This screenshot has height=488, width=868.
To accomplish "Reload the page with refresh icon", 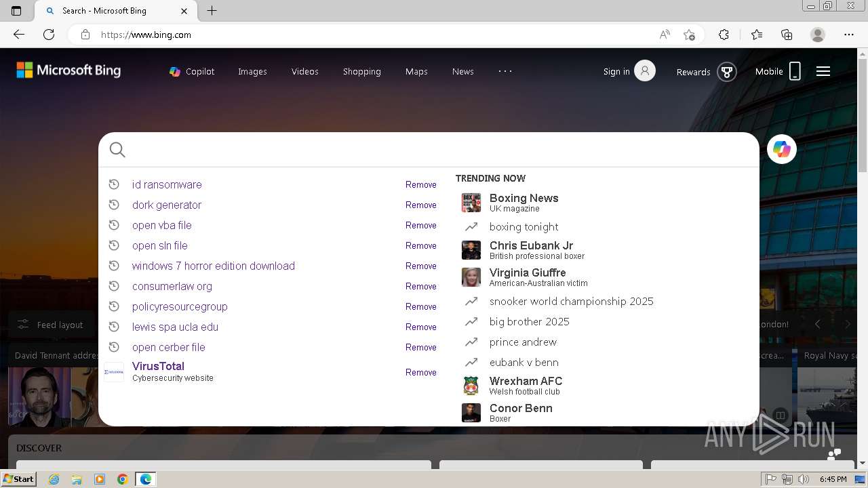I will [49, 35].
